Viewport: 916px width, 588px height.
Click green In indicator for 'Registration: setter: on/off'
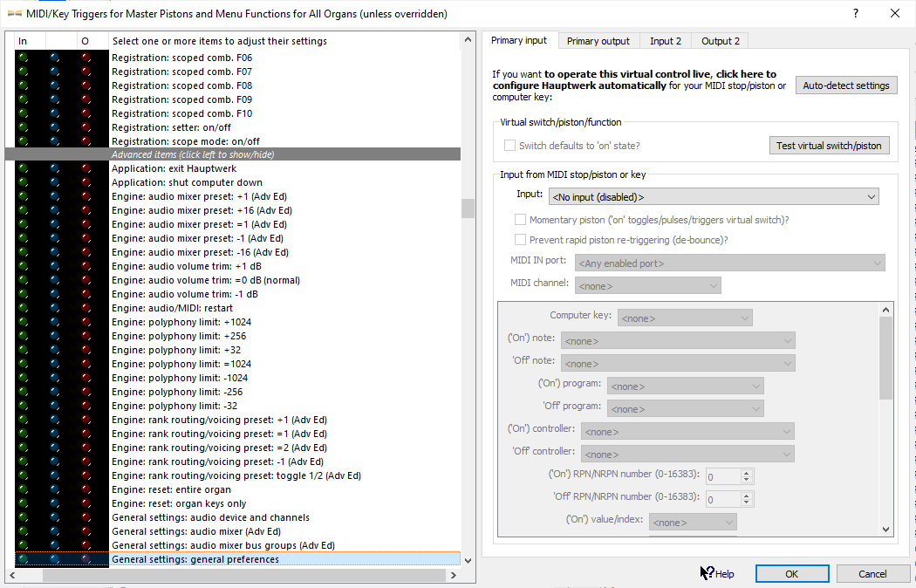(23, 127)
